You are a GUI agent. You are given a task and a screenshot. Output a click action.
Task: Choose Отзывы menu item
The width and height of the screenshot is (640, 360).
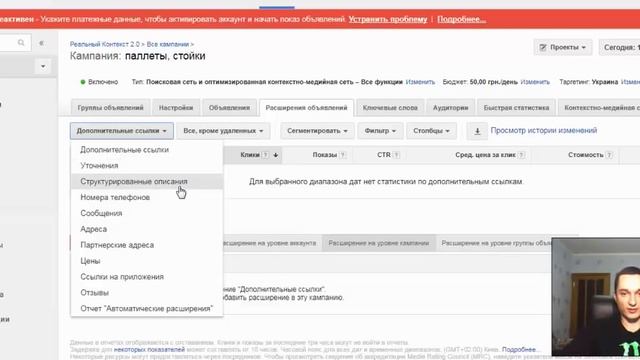[147, 293]
